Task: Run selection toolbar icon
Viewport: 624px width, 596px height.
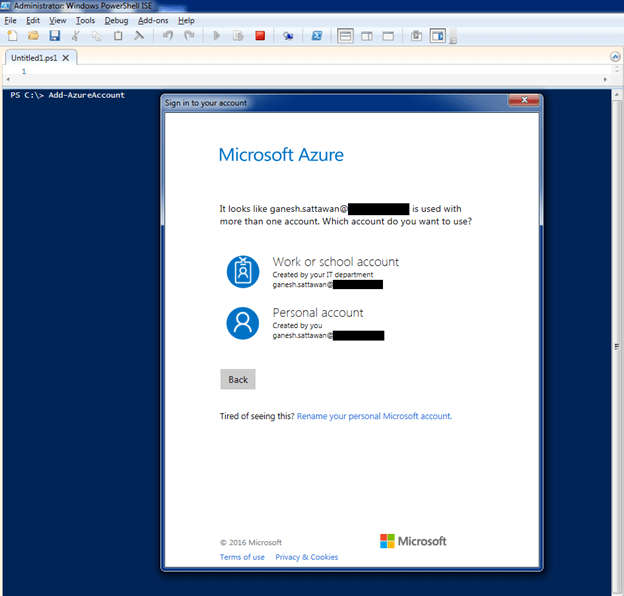Action: pyautogui.click(x=238, y=36)
